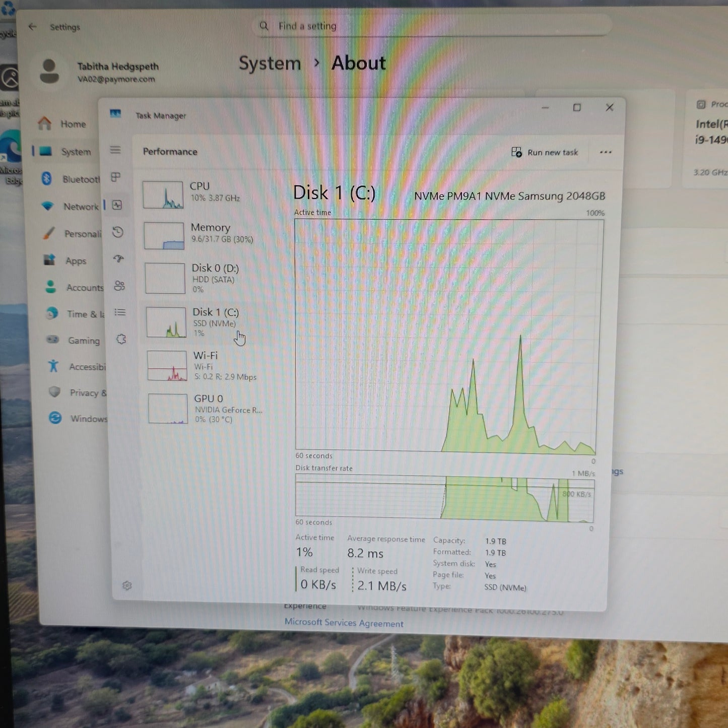The height and width of the screenshot is (728, 728).
Task: Open the Details view in Task Manager
Action: pos(120,313)
